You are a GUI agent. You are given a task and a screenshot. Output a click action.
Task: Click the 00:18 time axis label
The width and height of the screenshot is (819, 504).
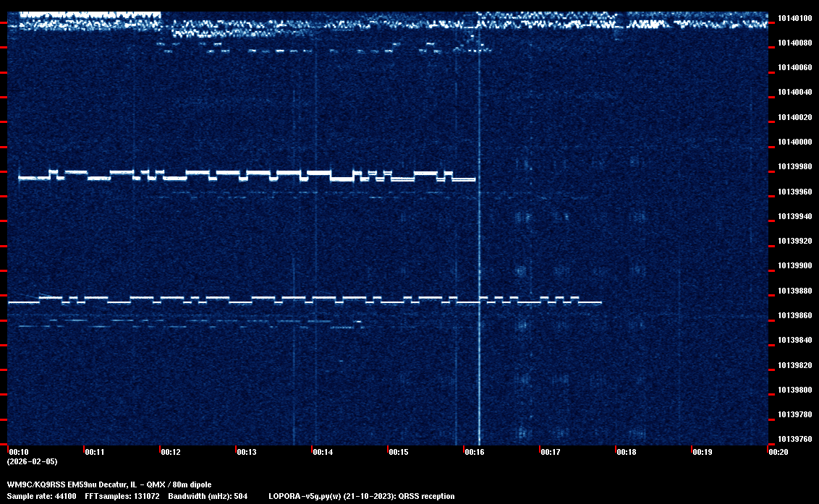point(627,452)
